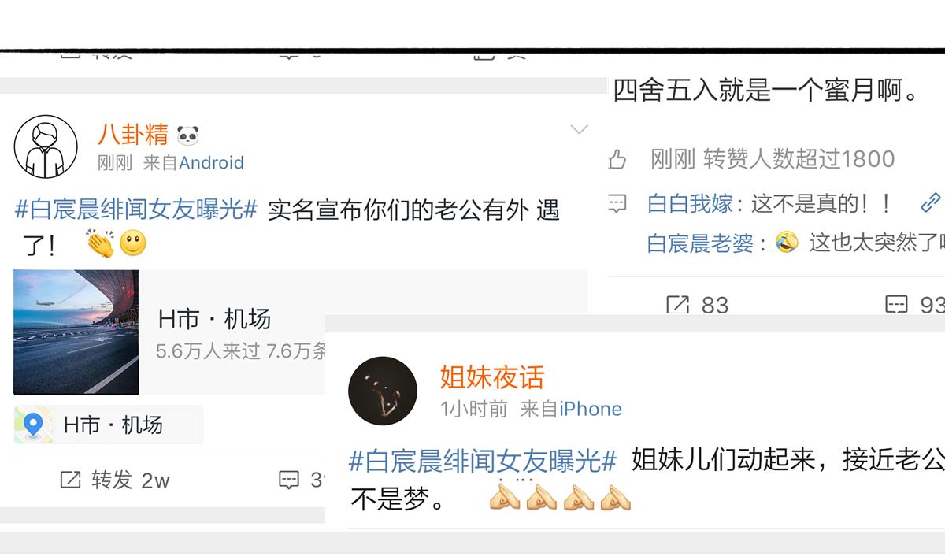This screenshot has width=945, height=560.
Task: Open the comment icon on 八卦精's post
Action: click(x=289, y=480)
